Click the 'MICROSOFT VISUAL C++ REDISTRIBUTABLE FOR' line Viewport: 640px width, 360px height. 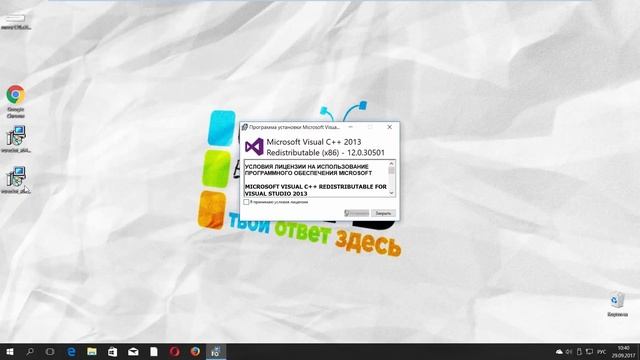point(316,187)
